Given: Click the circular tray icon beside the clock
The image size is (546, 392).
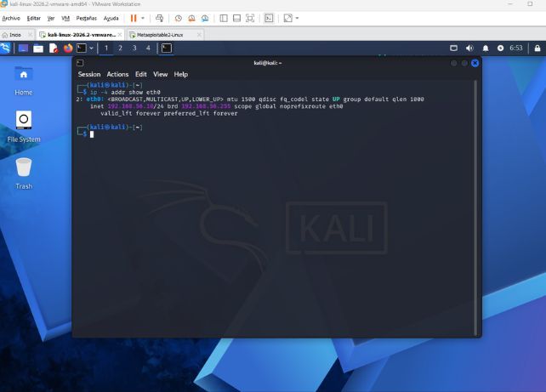Looking at the screenshot, I should pyautogui.click(x=500, y=48).
